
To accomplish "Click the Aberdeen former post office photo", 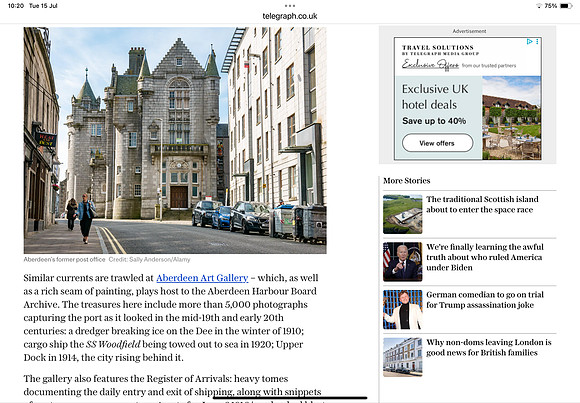I will coord(175,140).
